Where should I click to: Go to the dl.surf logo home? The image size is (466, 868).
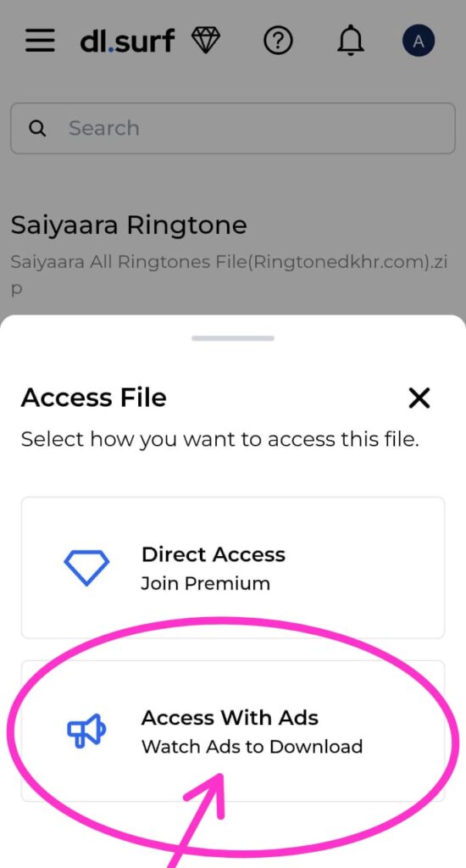point(127,41)
